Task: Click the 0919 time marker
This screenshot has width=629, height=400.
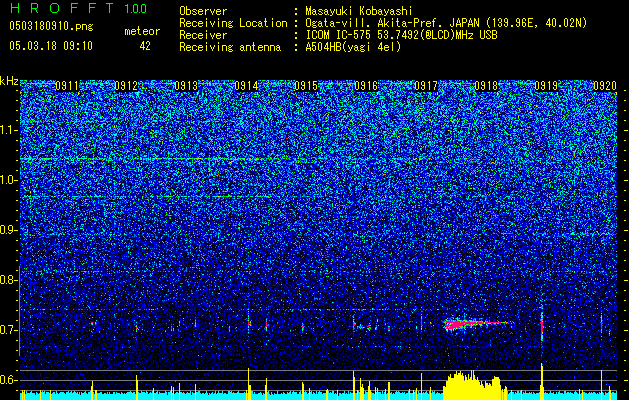Action: [x=546, y=86]
